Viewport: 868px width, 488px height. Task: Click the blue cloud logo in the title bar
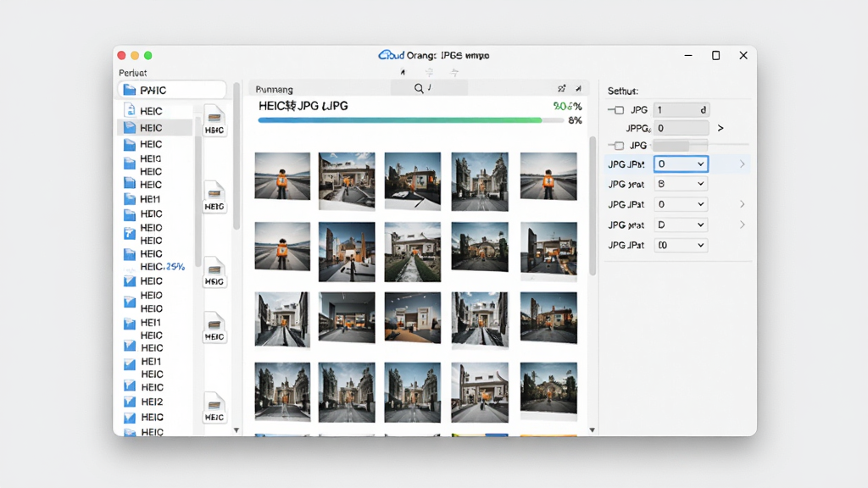(391, 55)
